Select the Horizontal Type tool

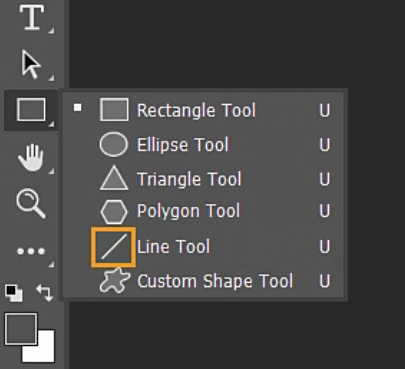(32, 17)
